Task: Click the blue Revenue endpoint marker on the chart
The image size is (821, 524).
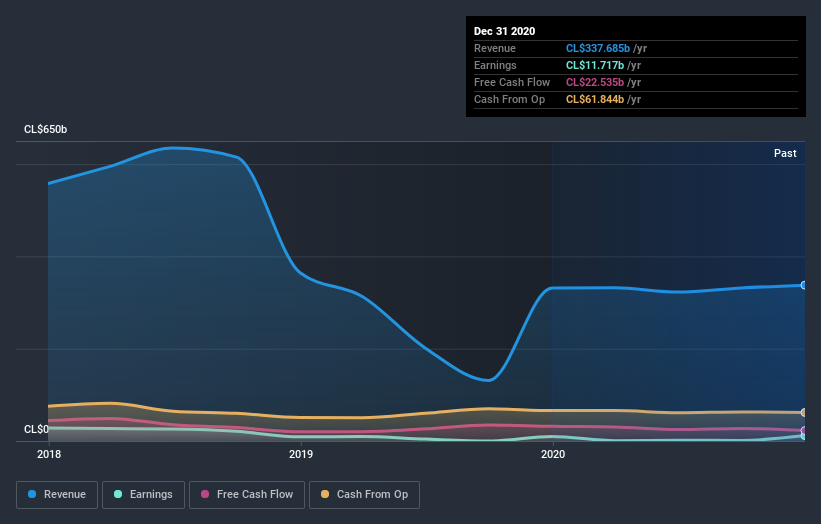Action: click(x=804, y=285)
